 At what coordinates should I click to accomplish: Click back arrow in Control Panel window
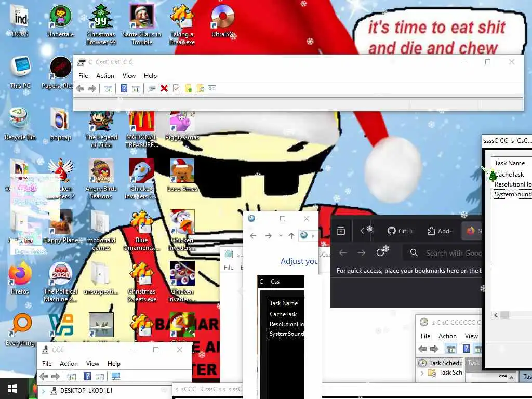pyautogui.click(x=253, y=235)
